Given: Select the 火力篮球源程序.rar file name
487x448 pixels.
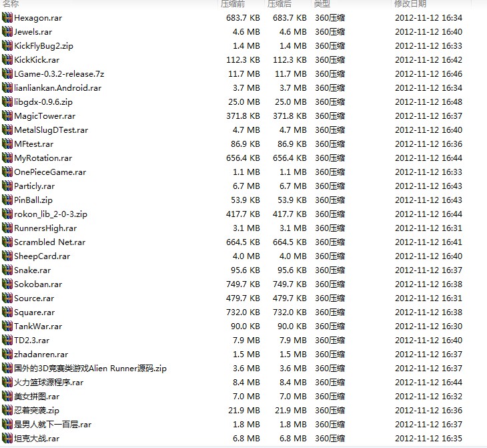Looking at the screenshot, I should tap(49, 382).
